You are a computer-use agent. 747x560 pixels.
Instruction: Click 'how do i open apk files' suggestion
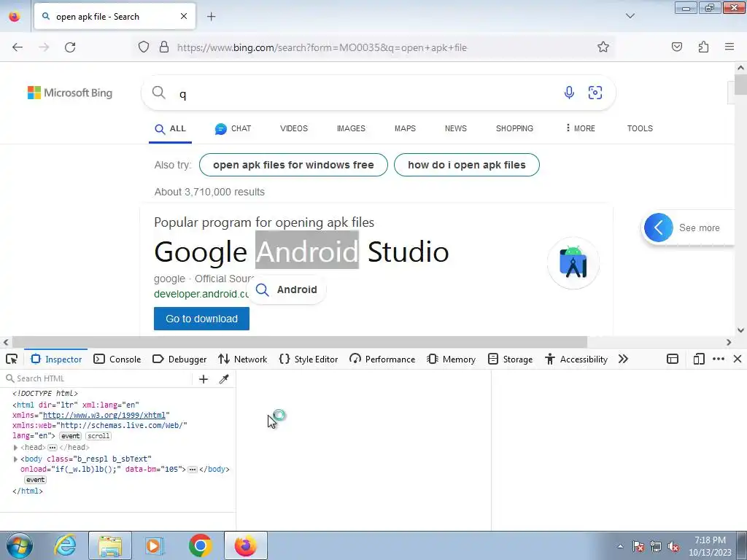click(x=466, y=165)
